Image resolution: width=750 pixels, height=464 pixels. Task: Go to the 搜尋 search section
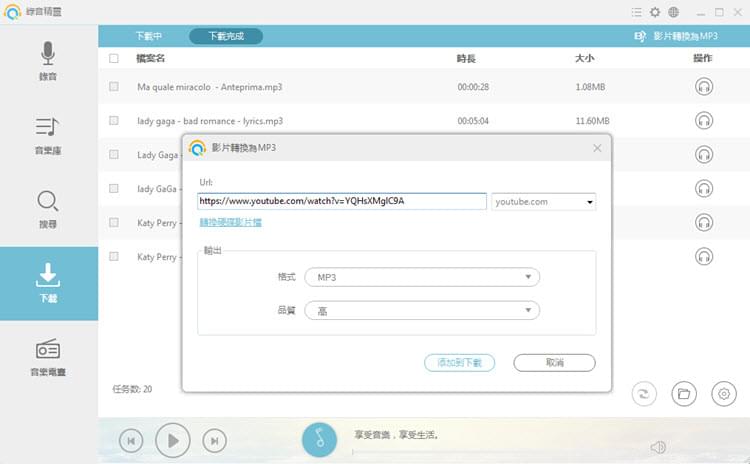48,209
